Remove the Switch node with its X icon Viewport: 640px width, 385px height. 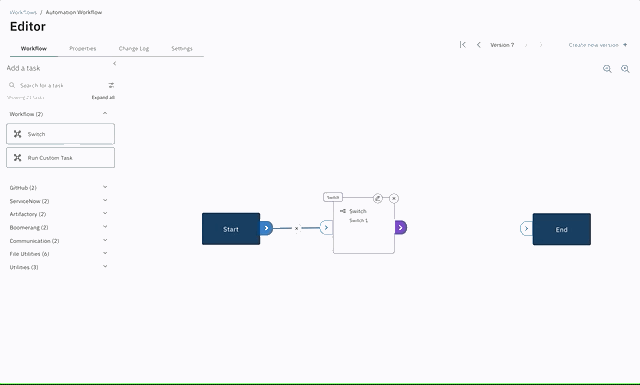click(394, 198)
